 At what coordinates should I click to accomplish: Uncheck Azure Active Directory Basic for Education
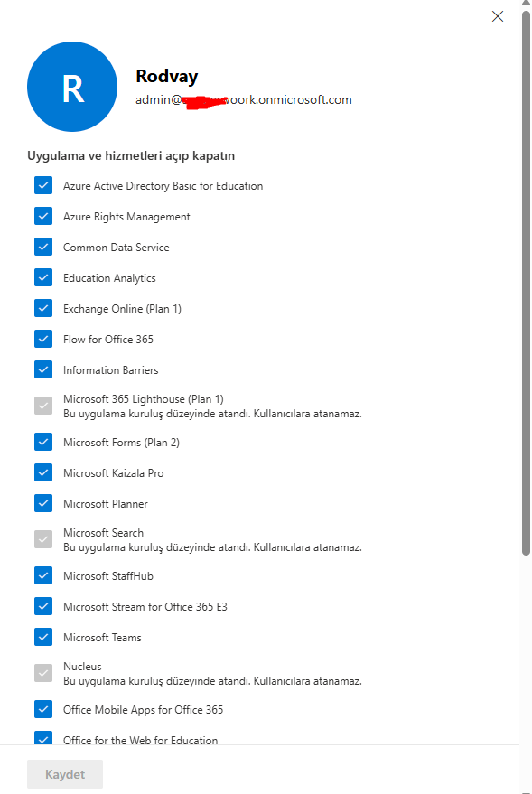point(43,185)
